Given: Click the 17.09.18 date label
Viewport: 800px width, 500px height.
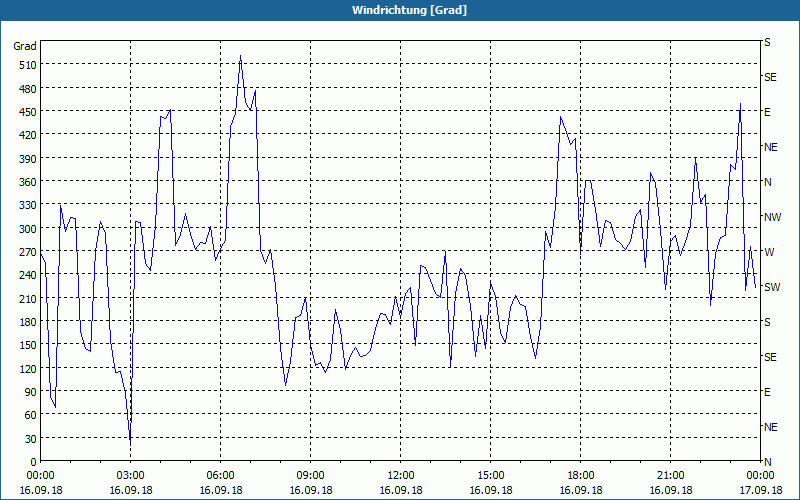Looking at the screenshot, I should point(760,490).
